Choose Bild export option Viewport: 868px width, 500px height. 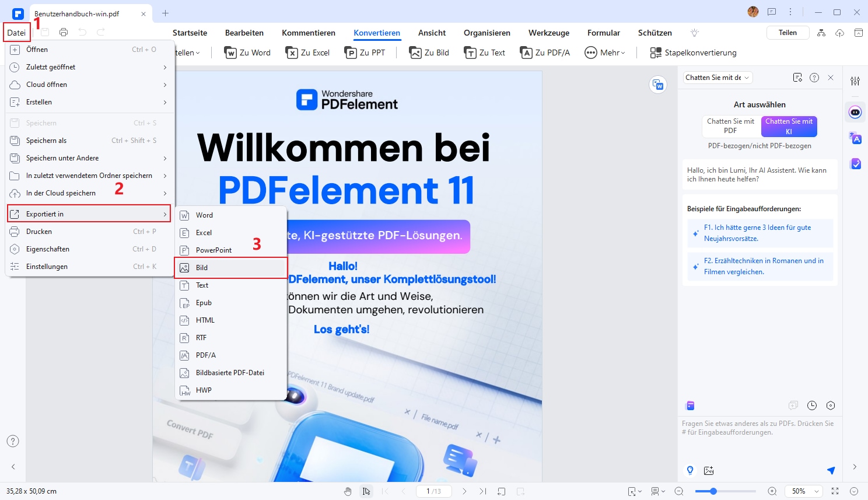pos(231,268)
